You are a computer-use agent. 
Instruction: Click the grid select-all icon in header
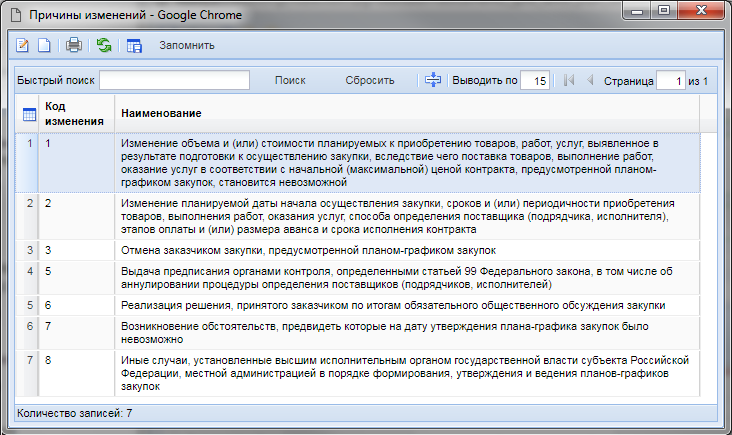pos(29,114)
